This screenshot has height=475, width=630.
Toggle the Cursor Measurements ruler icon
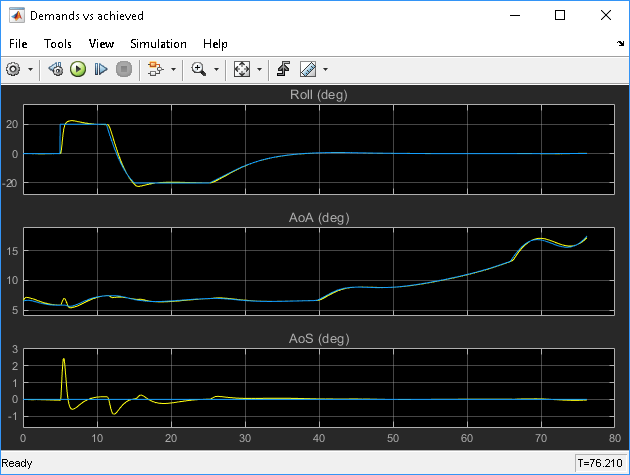(x=308, y=69)
